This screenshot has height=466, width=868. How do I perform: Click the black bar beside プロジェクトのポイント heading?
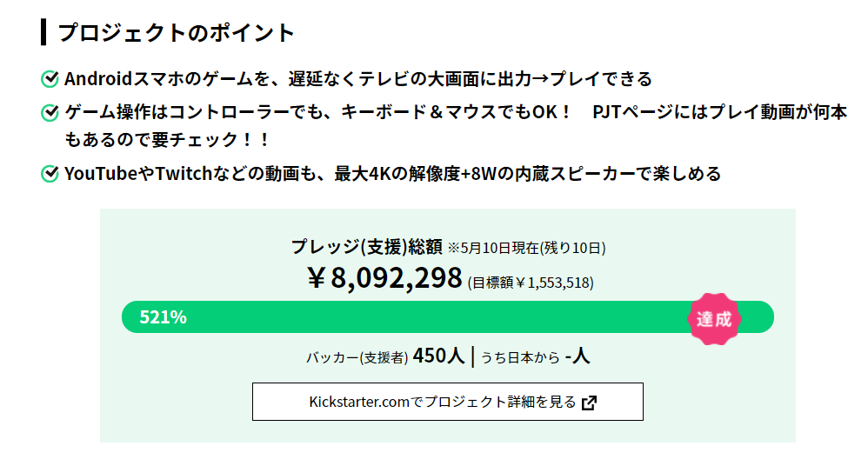pyautogui.click(x=43, y=32)
